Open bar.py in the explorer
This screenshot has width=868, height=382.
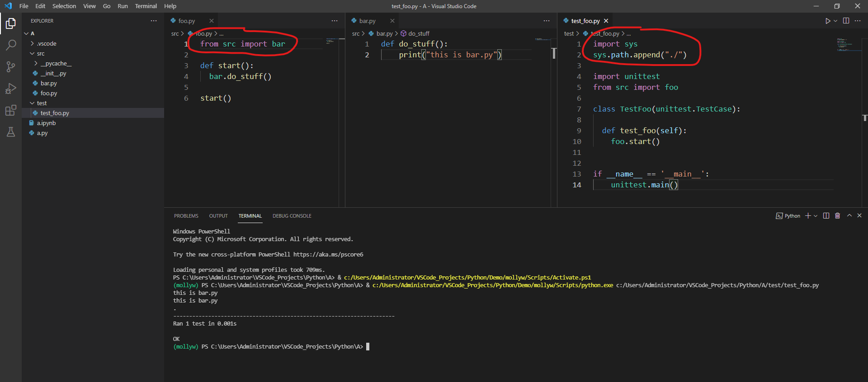pyautogui.click(x=48, y=84)
